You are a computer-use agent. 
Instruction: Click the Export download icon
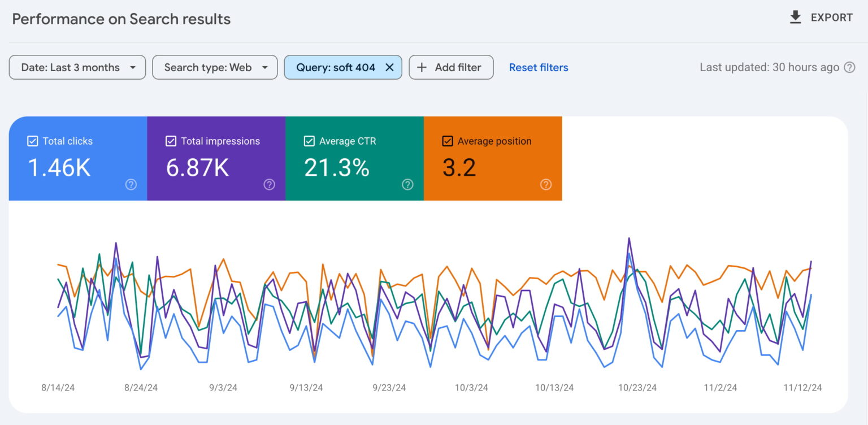pos(795,17)
